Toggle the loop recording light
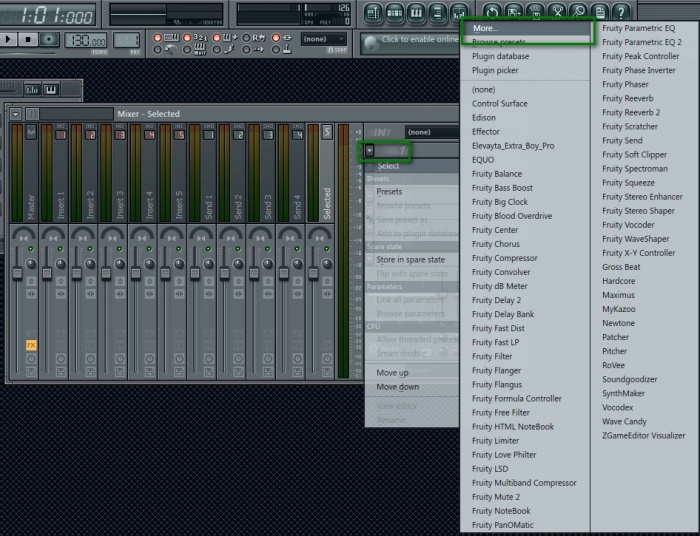Image resolution: width=700 pixels, height=536 pixels. click(246, 38)
